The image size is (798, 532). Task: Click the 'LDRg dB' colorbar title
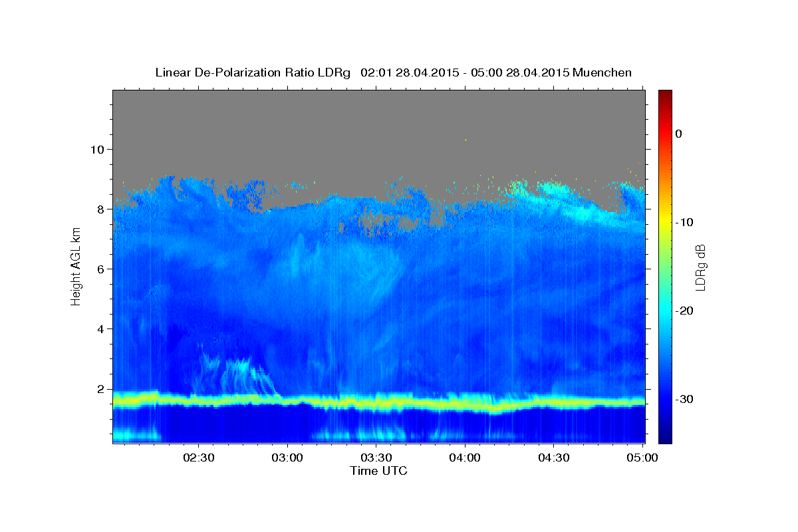(x=701, y=267)
